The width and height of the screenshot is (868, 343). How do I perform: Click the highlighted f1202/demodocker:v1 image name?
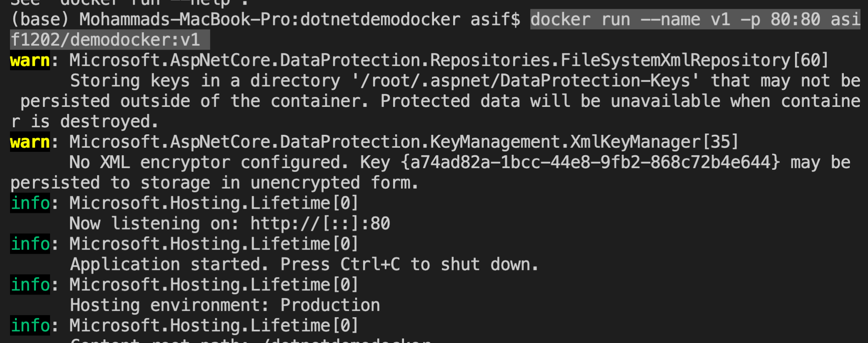pos(105,40)
